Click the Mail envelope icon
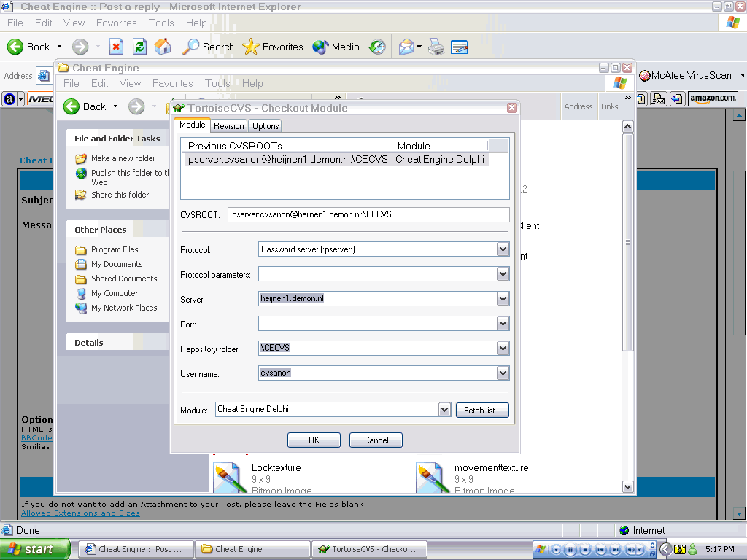The image size is (747, 560). [406, 47]
